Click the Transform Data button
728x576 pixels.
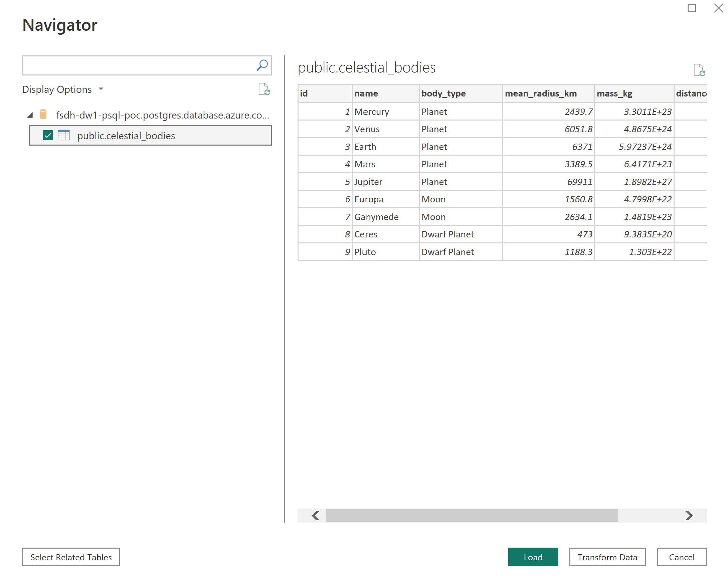tap(607, 556)
